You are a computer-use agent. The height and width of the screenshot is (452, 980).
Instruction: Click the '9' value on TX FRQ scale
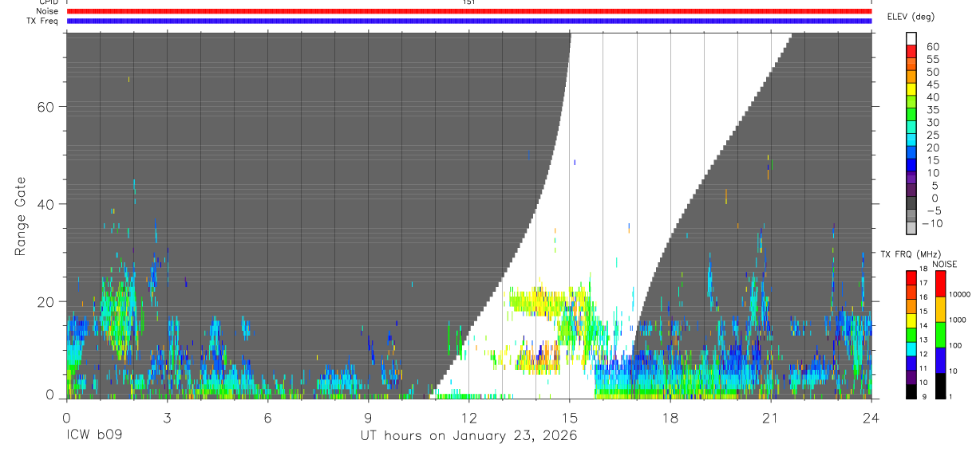tap(926, 396)
